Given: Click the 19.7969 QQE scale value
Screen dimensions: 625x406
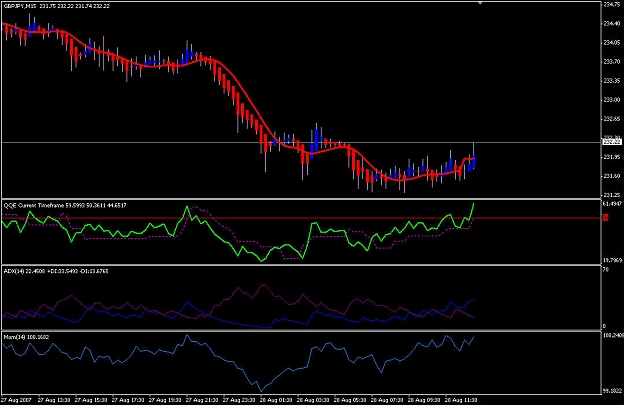Looking at the screenshot, I should [612, 260].
